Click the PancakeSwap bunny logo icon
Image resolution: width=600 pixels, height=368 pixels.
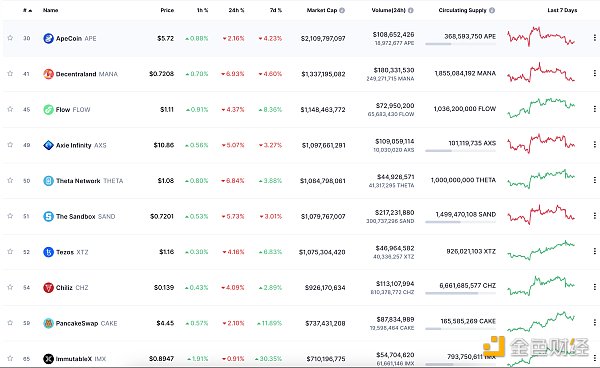[x=48, y=323]
